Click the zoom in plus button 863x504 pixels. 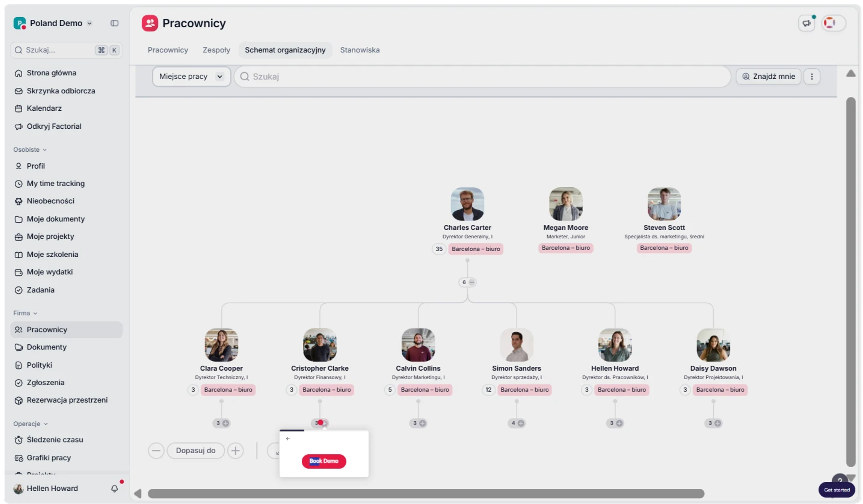coord(236,450)
